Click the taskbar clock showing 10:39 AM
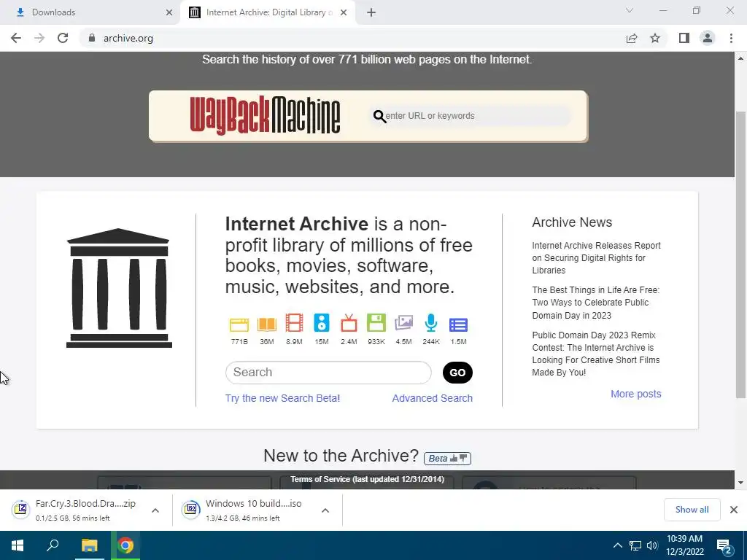747x560 pixels. click(684, 545)
